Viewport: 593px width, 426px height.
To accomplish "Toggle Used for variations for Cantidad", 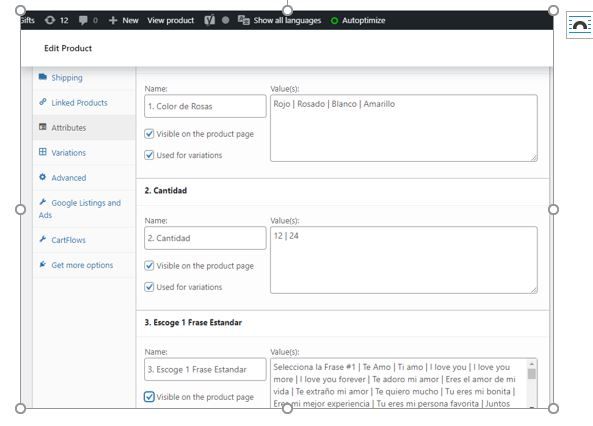I will (x=149, y=287).
